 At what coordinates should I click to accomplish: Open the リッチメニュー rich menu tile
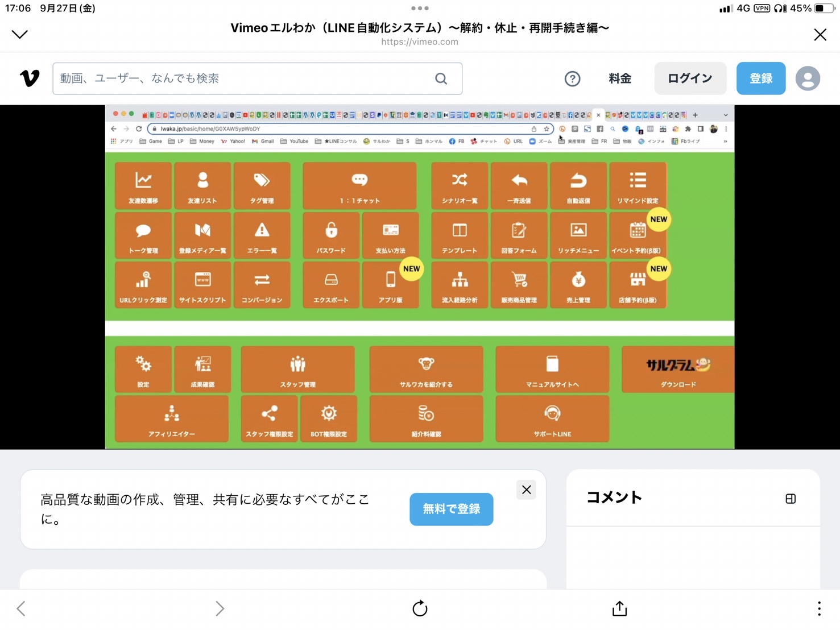[578, 235]
